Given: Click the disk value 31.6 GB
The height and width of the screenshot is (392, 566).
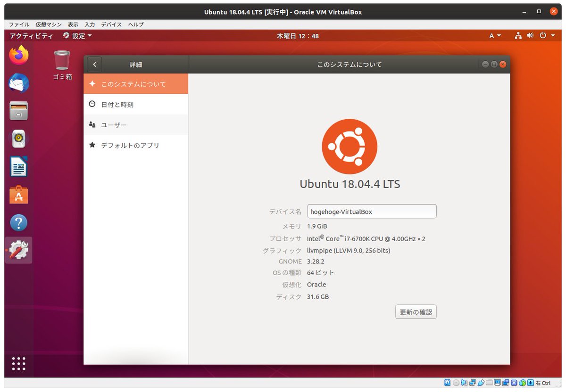Looking at the screenshot, I should click(x=318, y=297).
